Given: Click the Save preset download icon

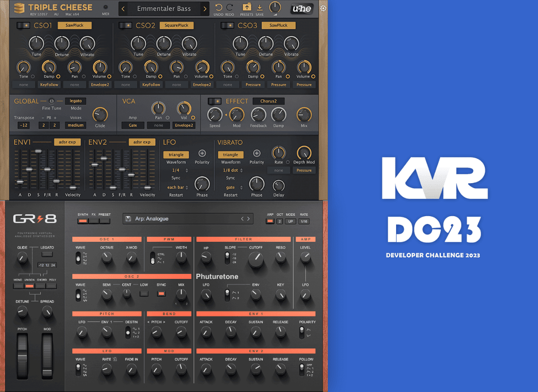Looking at the screenshot, I should (x=260, y=7).
